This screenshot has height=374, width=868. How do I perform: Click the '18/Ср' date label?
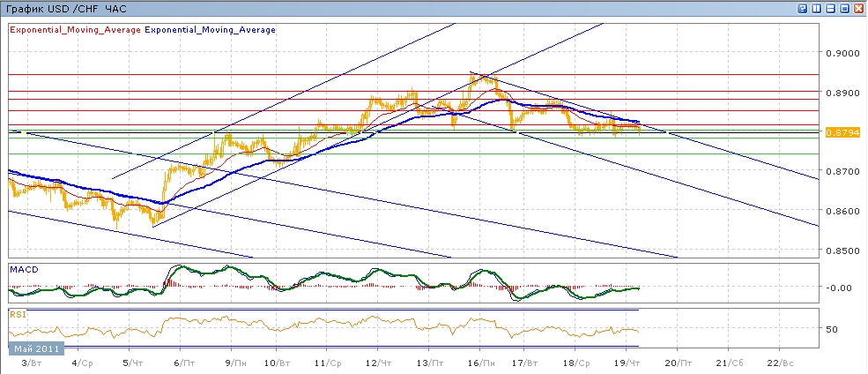pos(576,363)
